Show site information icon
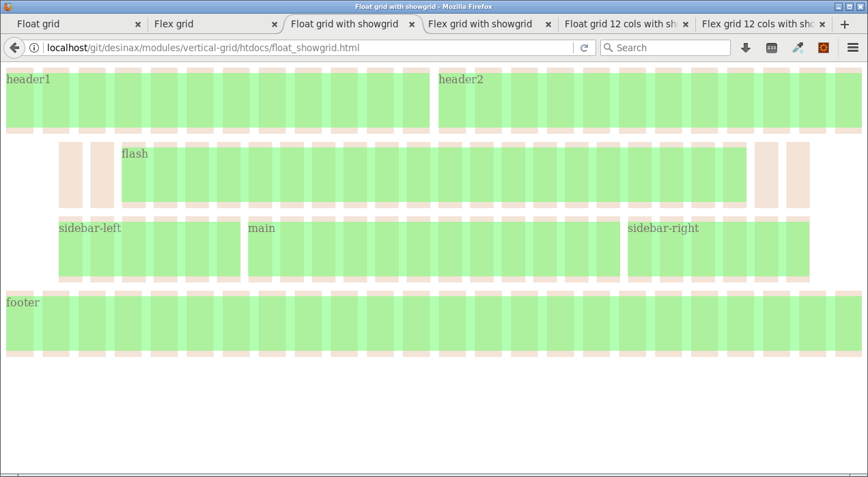 pos(34,48)
